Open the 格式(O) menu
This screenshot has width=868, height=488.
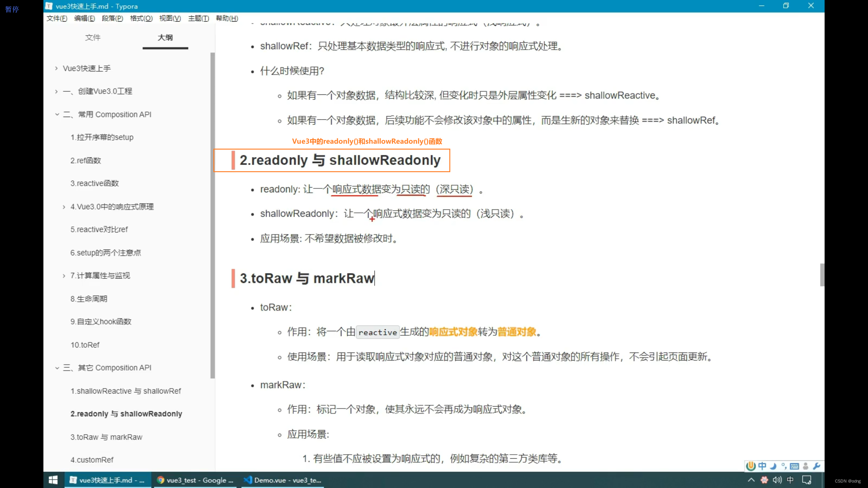pos(141,19)
